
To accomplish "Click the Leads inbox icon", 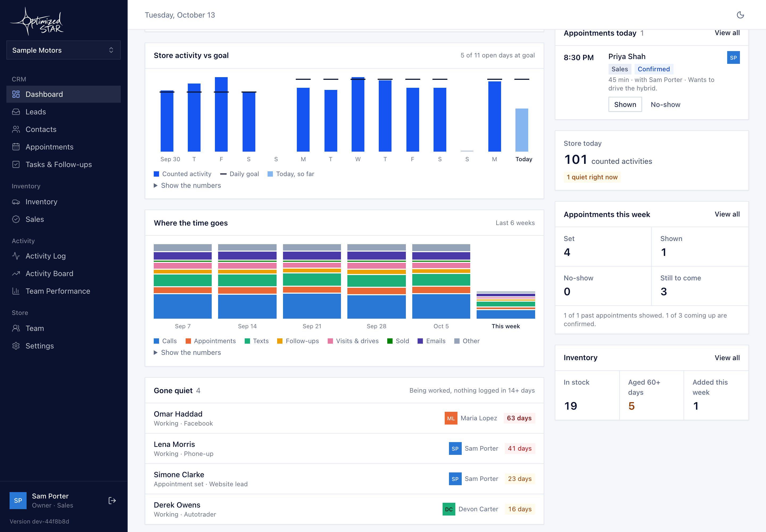I will coord(16,112).
